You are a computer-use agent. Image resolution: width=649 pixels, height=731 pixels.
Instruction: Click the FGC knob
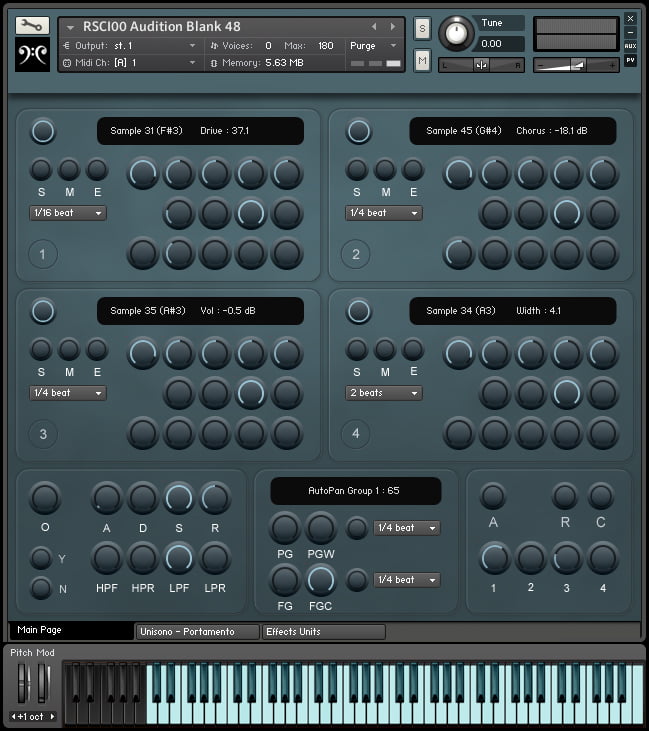coord(321,580)
